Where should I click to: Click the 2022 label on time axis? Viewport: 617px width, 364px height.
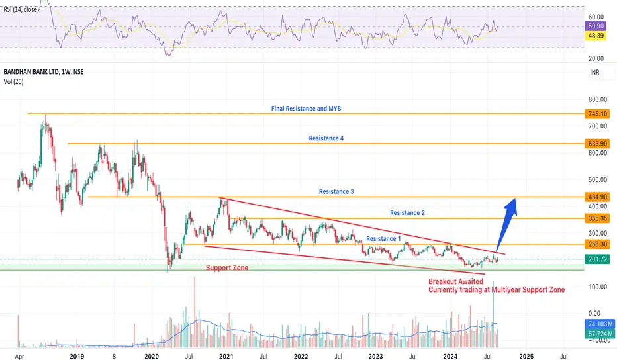(x=301, y=357)
